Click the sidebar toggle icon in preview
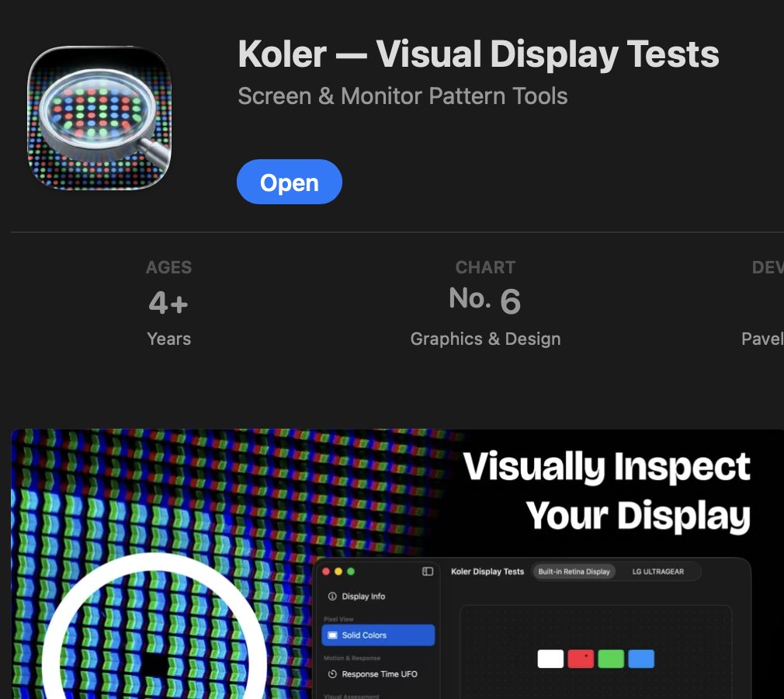The image size is (784, 699). [x=428, y=572]
